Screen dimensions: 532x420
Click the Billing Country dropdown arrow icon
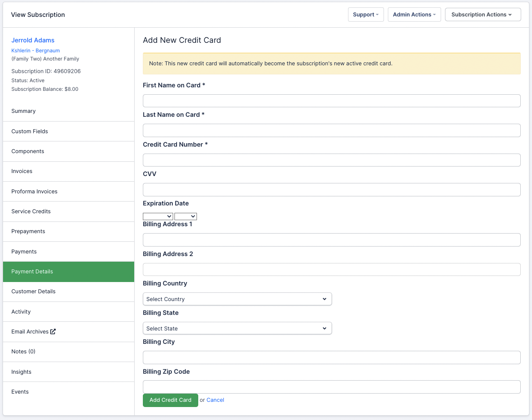[x=325, y=299]
